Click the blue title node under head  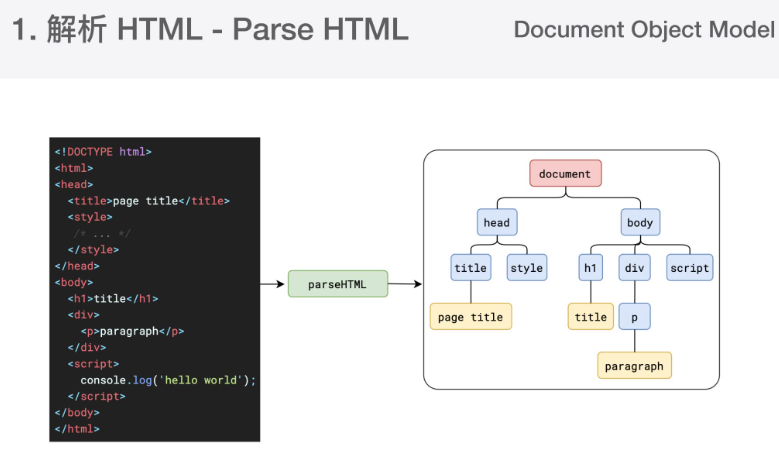pyautogui.click(x=470, y=268)
